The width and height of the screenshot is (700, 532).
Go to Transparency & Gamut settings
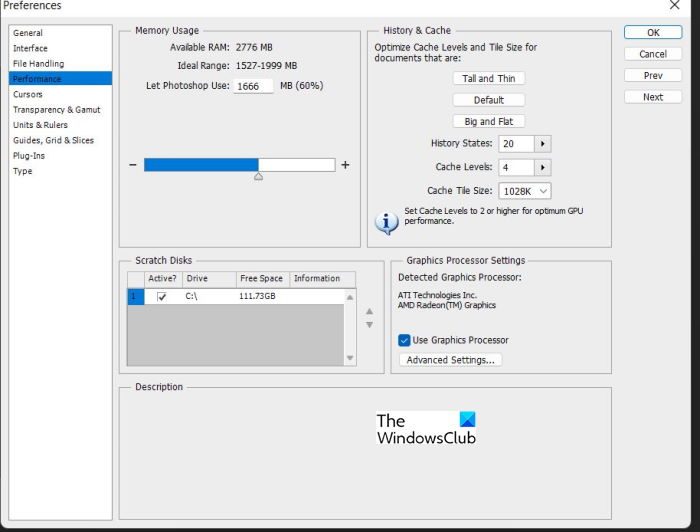pyautogui.click(x=57, y=109)
